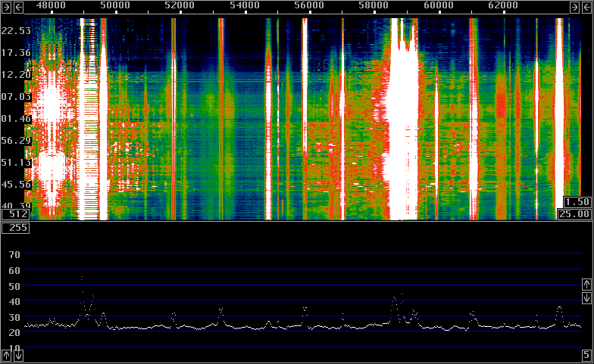Click the left-arrow button left of 48000
This screenshot has width=594, height=364.
(x=18, y=7)
